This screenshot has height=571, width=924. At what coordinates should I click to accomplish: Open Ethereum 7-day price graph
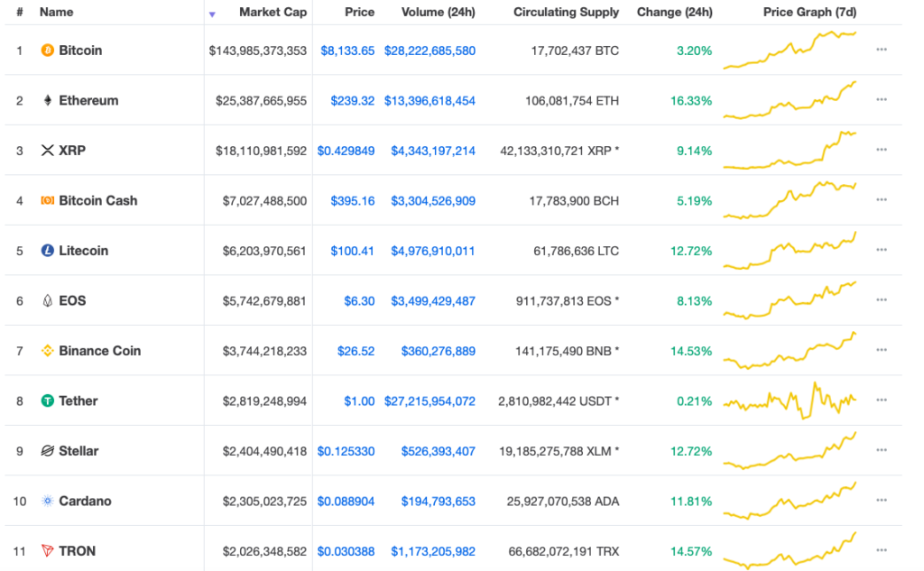click(x=790, y=100)
